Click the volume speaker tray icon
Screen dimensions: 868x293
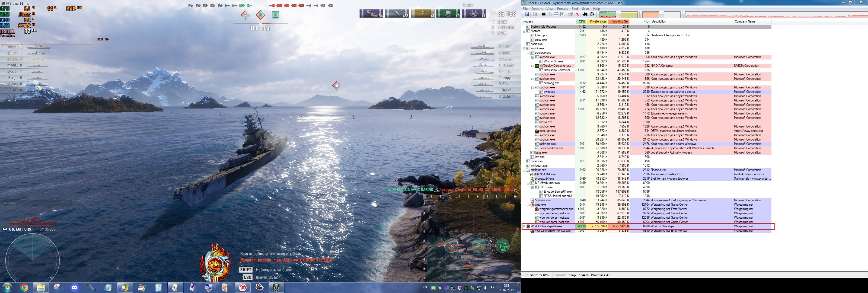point(486,288)
